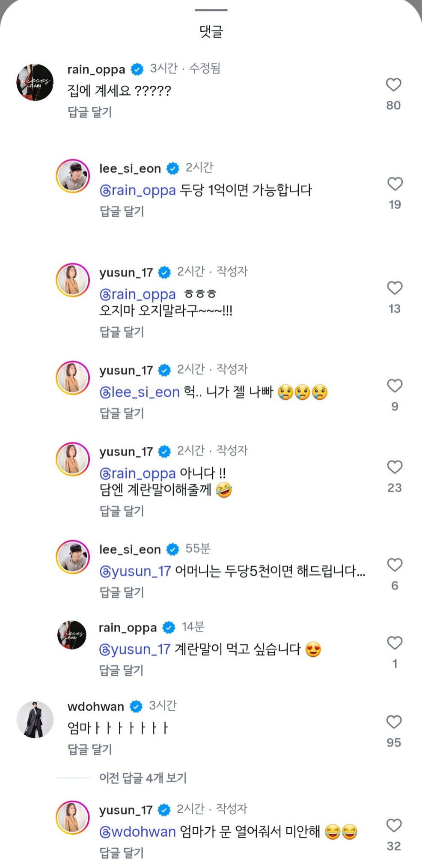Image resolution: width=422 pixels, height=868 pixels.
Task: Tap the heart on yusun_17's comment with 13 likes
Action: tap(395, 288)
